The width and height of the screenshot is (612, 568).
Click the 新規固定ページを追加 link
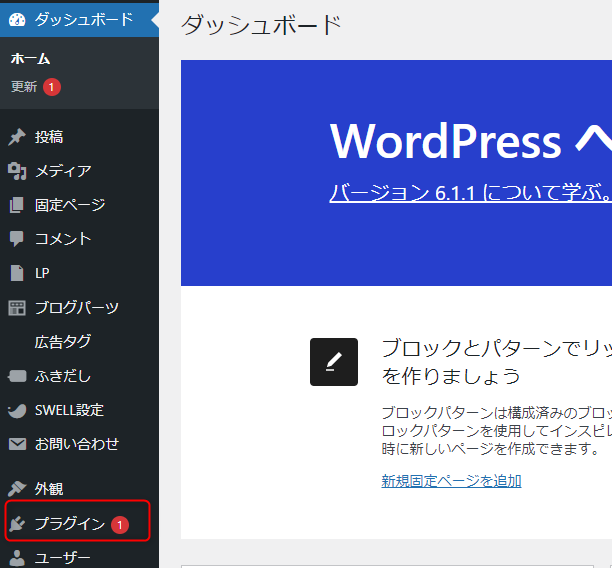click(x=451, y=481)
